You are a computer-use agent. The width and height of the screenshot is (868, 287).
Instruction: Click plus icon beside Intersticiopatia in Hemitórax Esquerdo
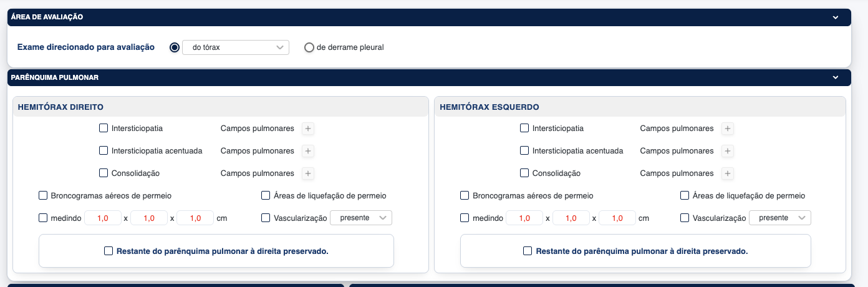728,129
